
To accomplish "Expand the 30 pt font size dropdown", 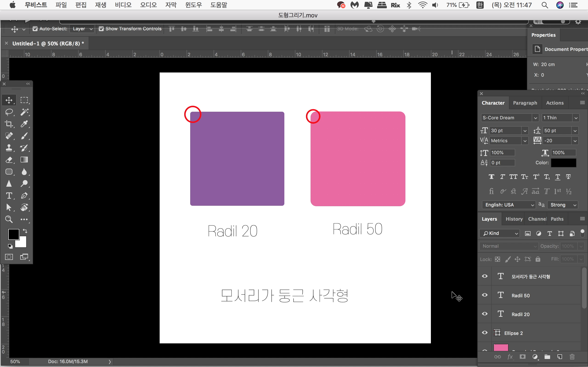I will click(x=525, y=131).
